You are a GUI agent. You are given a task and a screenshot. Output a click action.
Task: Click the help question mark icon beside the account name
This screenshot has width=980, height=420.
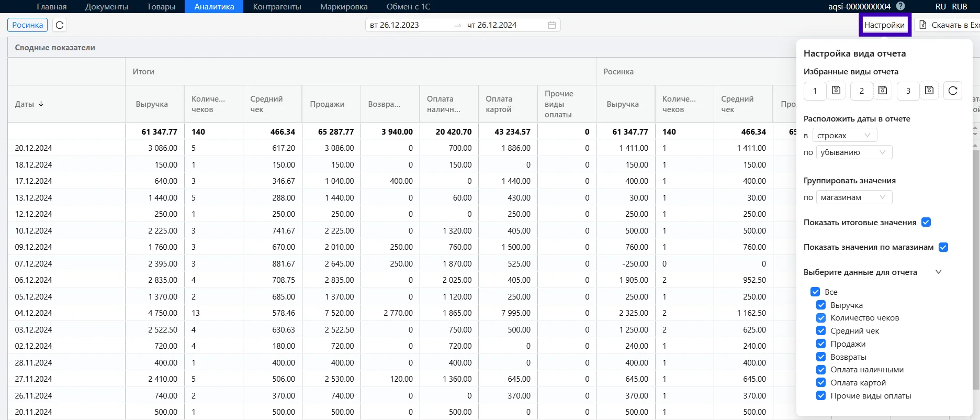pos(900,6)
